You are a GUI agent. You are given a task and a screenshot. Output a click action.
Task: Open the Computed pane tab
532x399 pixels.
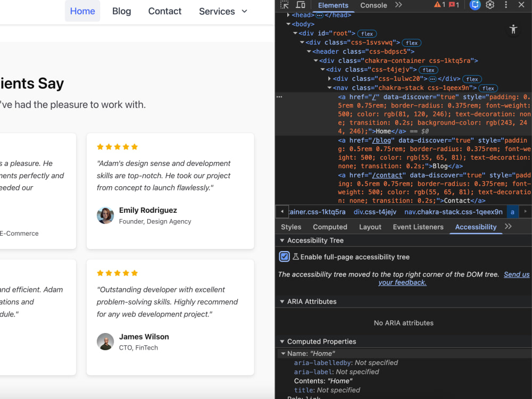(x=330, y=227)
